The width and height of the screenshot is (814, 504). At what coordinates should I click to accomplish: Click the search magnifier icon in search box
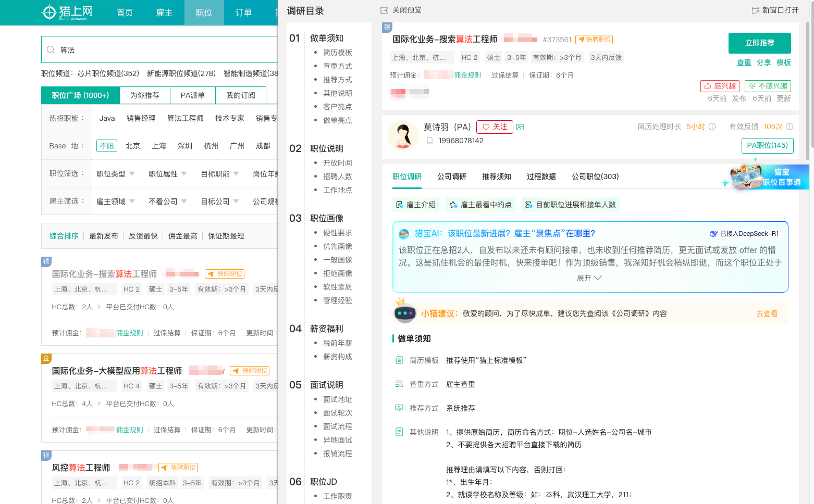click(x=51, y=50)
